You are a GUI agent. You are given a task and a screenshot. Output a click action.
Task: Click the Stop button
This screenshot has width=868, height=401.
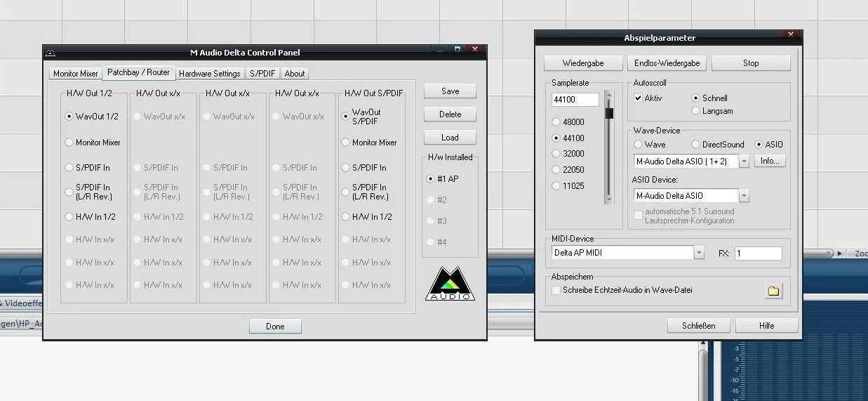point(751,63)
